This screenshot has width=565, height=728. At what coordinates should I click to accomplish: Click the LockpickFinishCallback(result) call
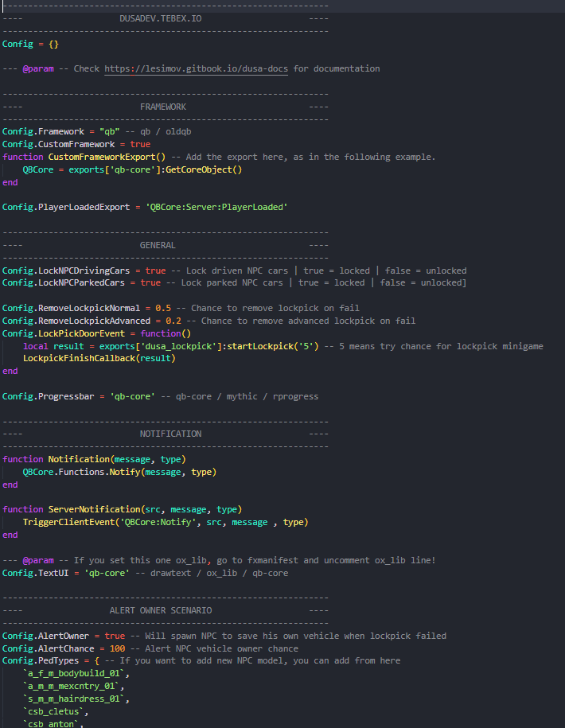click(98, 358)
